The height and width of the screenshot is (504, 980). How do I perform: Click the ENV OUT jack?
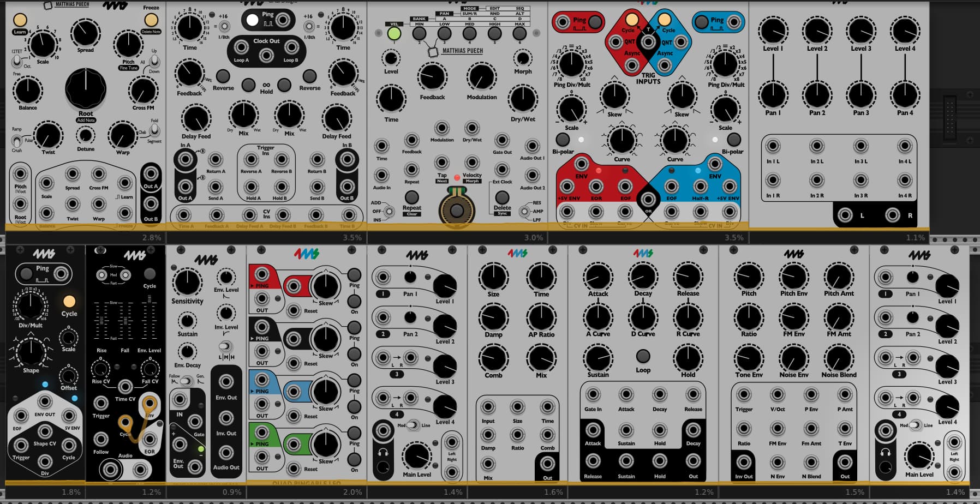(x=45, y=403)
